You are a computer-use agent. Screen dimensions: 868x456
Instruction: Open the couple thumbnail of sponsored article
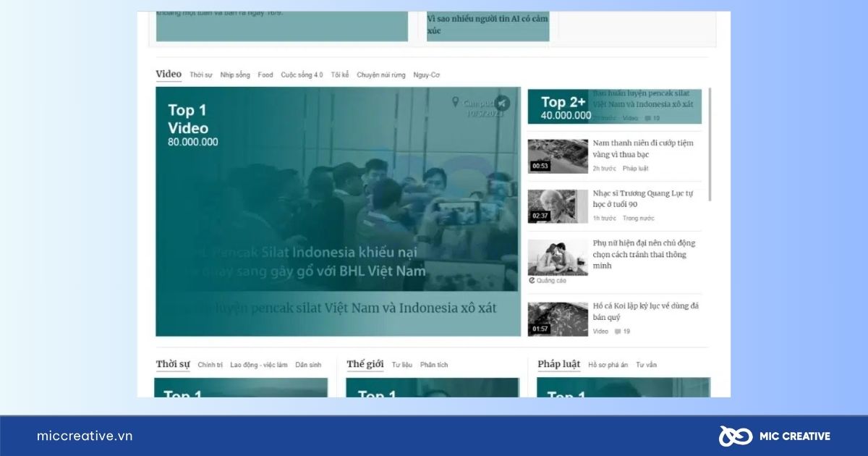coord(558,256)
